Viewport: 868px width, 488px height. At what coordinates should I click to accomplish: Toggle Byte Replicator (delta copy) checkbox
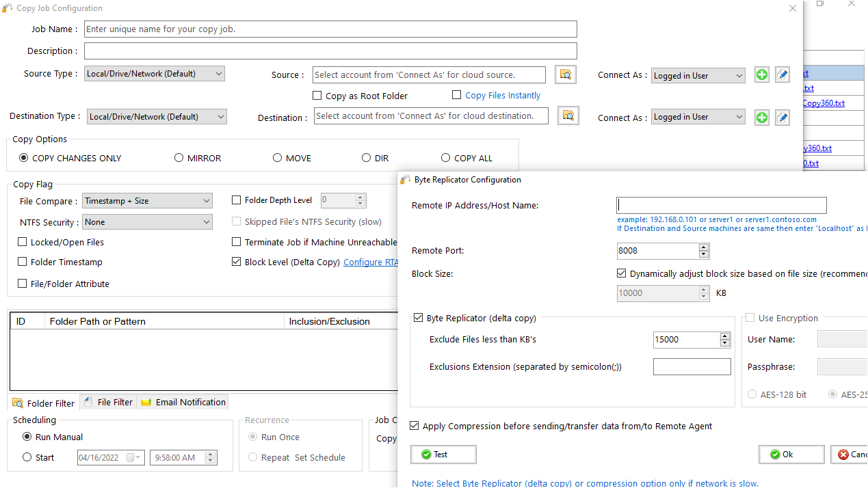point(419,318)
